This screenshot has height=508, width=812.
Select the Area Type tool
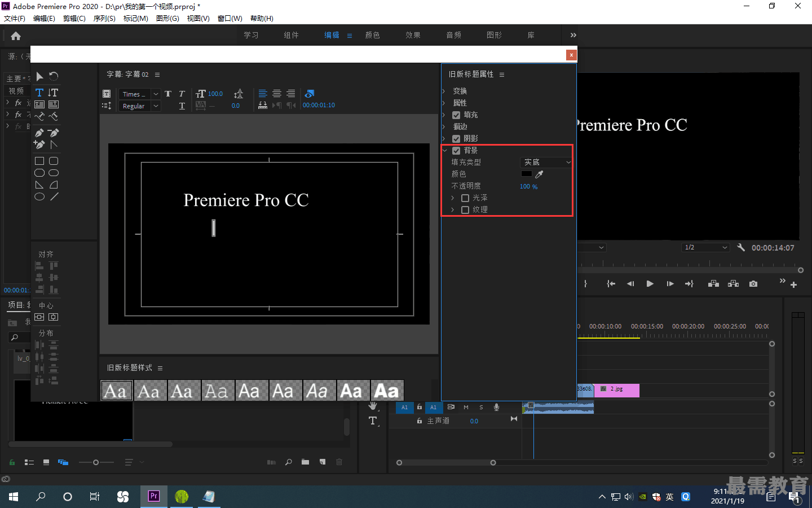(x=39, y=104)
